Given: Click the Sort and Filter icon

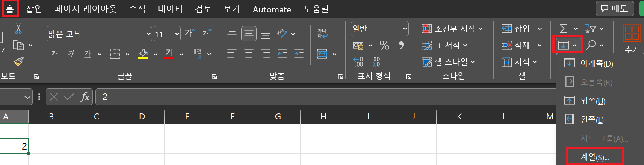Looking at the screenshot, I should 590,29.
